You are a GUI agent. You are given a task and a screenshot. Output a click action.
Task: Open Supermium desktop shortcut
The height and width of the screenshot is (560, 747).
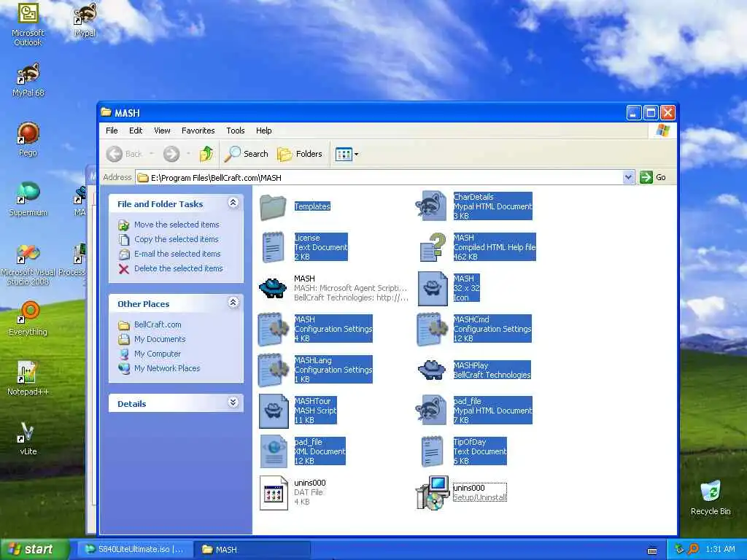28,199
